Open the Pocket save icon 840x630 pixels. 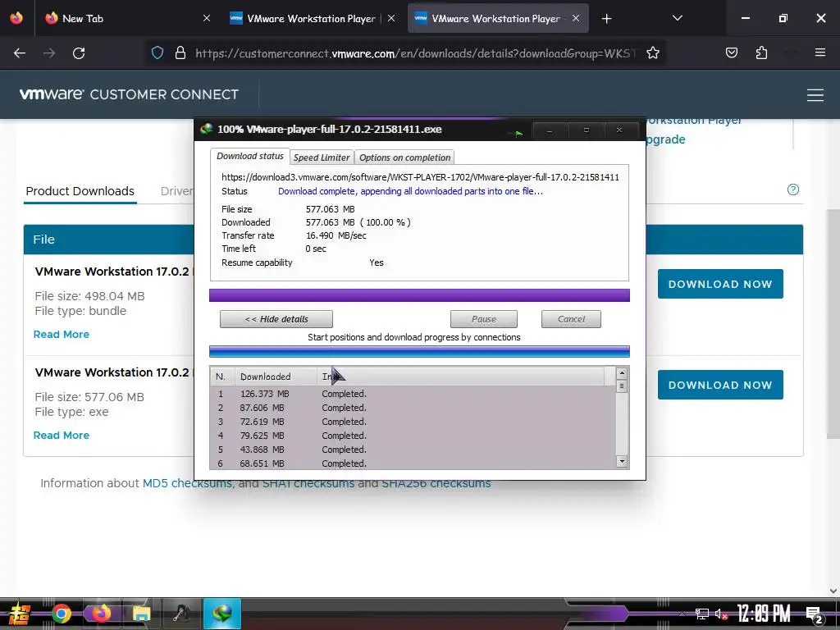click(731, 52)
